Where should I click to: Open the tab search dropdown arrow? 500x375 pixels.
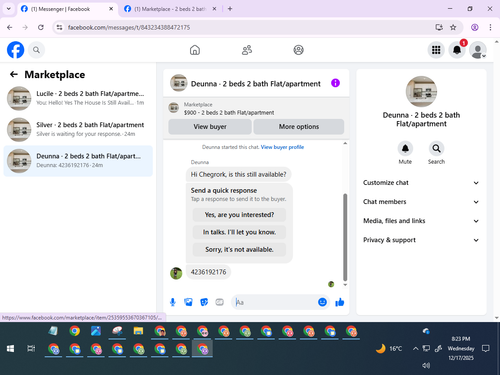click(x=9, y=9)
